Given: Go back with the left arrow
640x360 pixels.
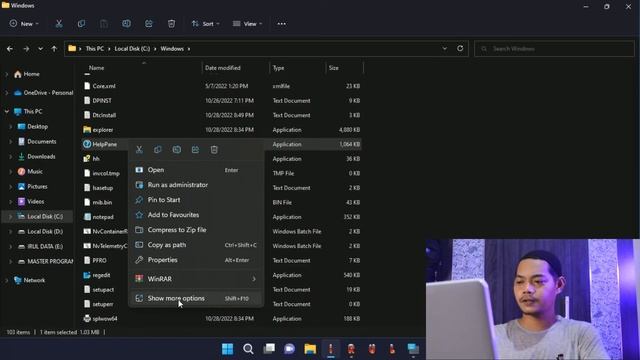Looking at the screenshot, I should tap(10, 49).
